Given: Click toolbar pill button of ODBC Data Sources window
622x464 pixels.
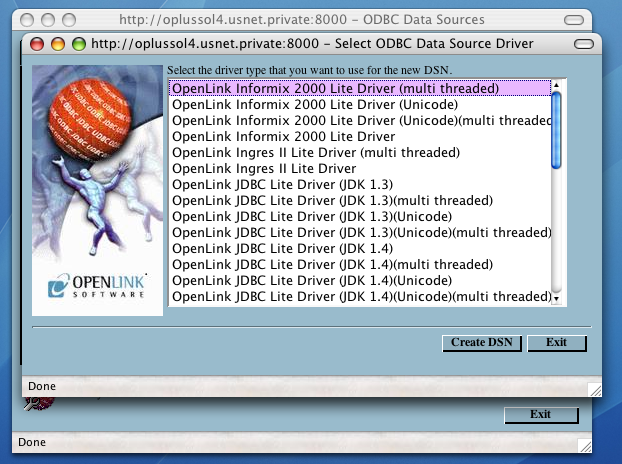Looking at the screenshot, I should pyautogui.click(x=574, y=20).
